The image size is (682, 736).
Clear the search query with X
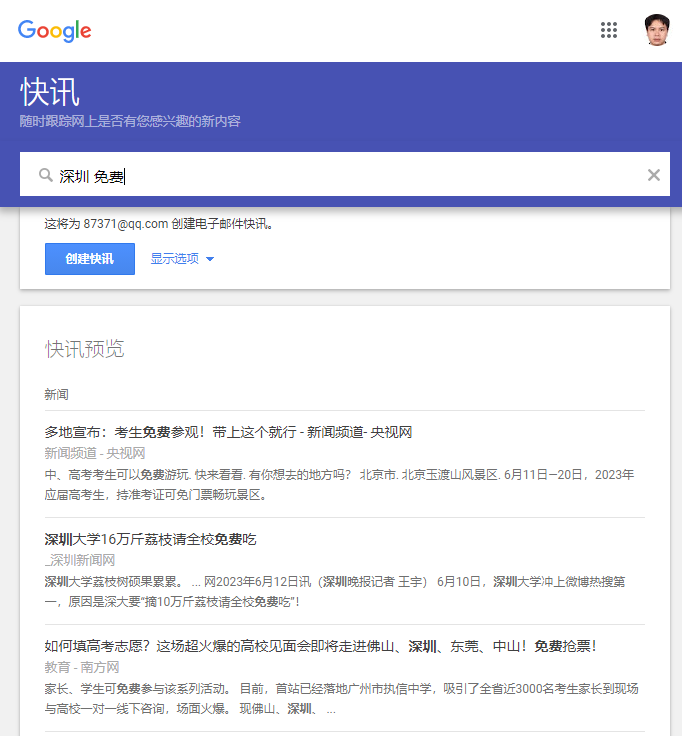point(653,175)
